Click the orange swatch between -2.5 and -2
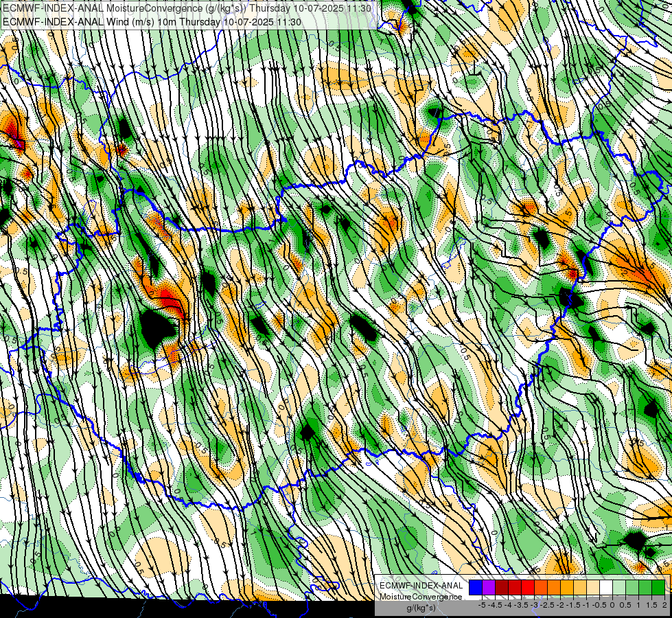 pos(554,588)
